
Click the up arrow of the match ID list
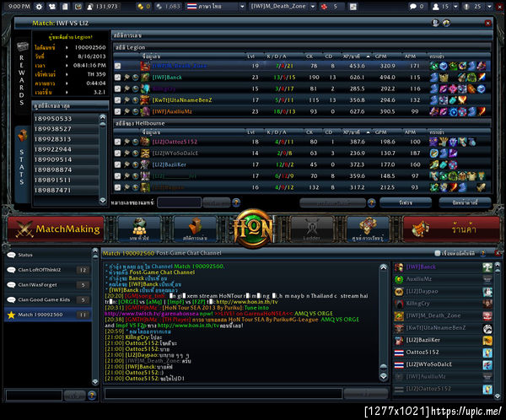[103, 117]
